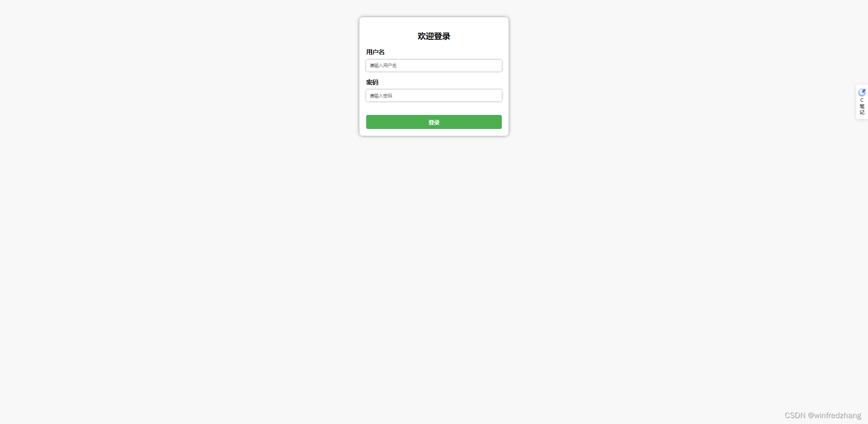This screenshot has height=424, width=868.
Task: Focus the 用户名 input field
Action: (434, 66)
